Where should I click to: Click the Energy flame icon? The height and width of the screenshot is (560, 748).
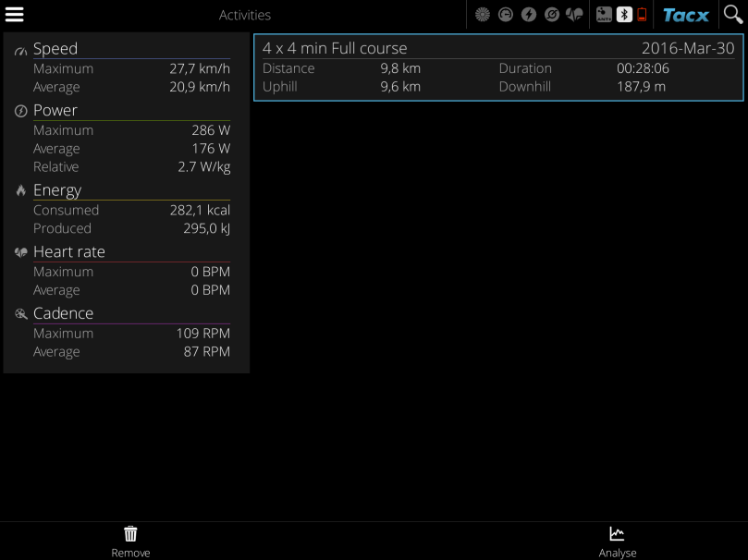click(x=20, y=190)
